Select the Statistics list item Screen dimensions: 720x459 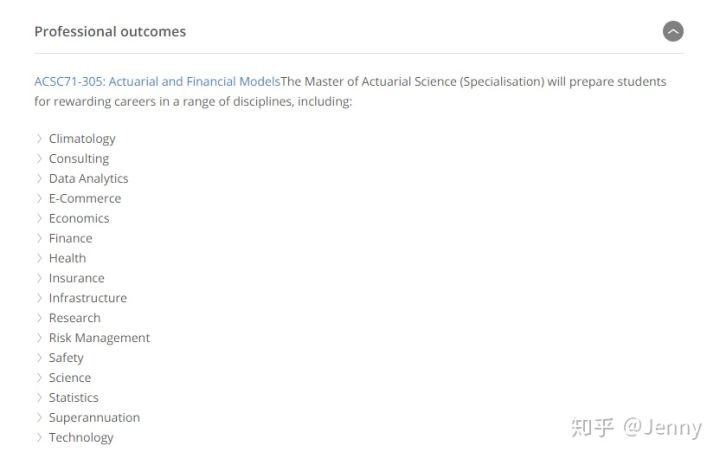pyautogui.click(x=73, y=397)
